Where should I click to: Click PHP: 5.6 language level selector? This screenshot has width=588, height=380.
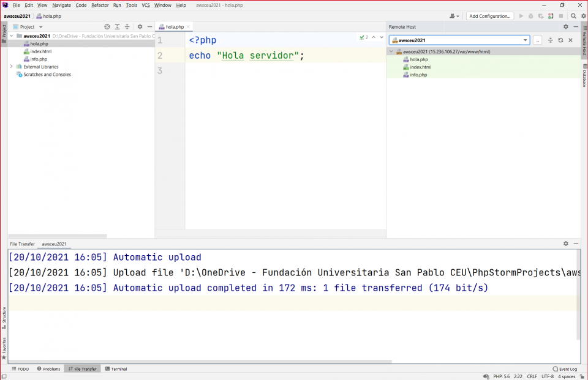click(x=502, y=376)
